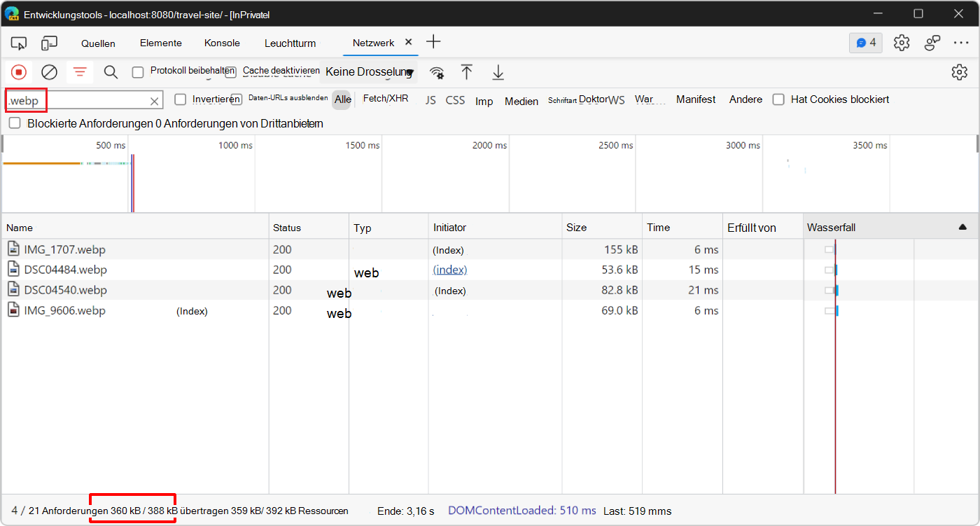This screenshot has height=526, width=980.
Task: Check the Invertieren filter checkbox
Action: coord(181,99)
